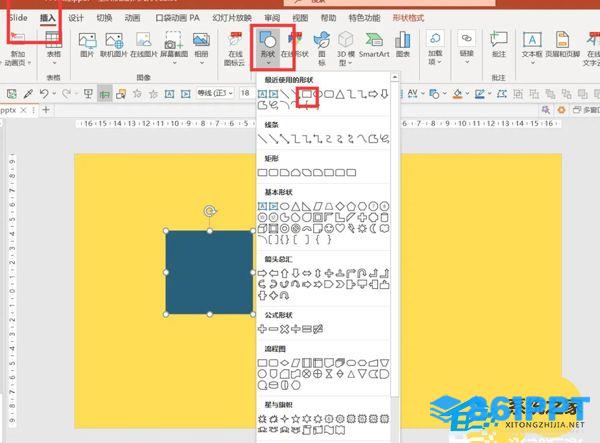
Task: Switch to the 动画 Animations tab
Action: point(132,18)
